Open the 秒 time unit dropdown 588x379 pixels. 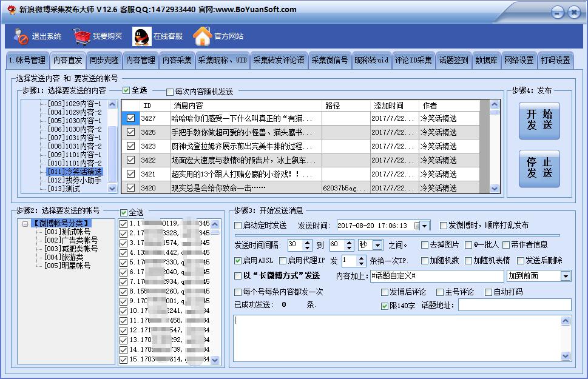tap(377, 246)
